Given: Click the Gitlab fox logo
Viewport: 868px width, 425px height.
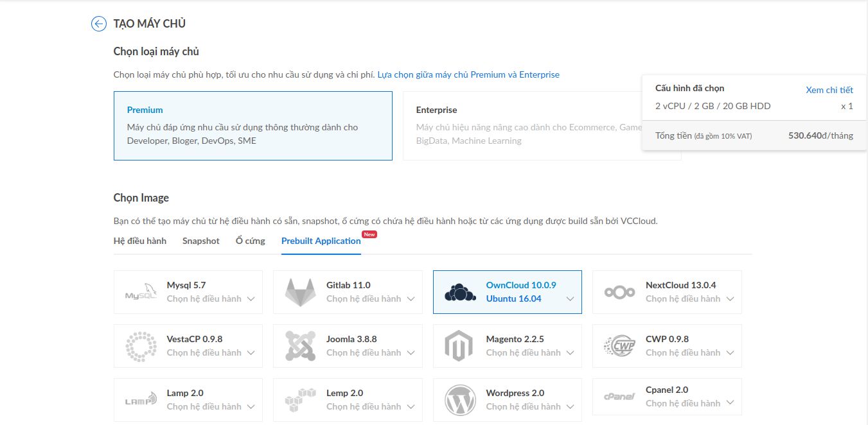Looking at the screenshot, I should pos(300,292).
